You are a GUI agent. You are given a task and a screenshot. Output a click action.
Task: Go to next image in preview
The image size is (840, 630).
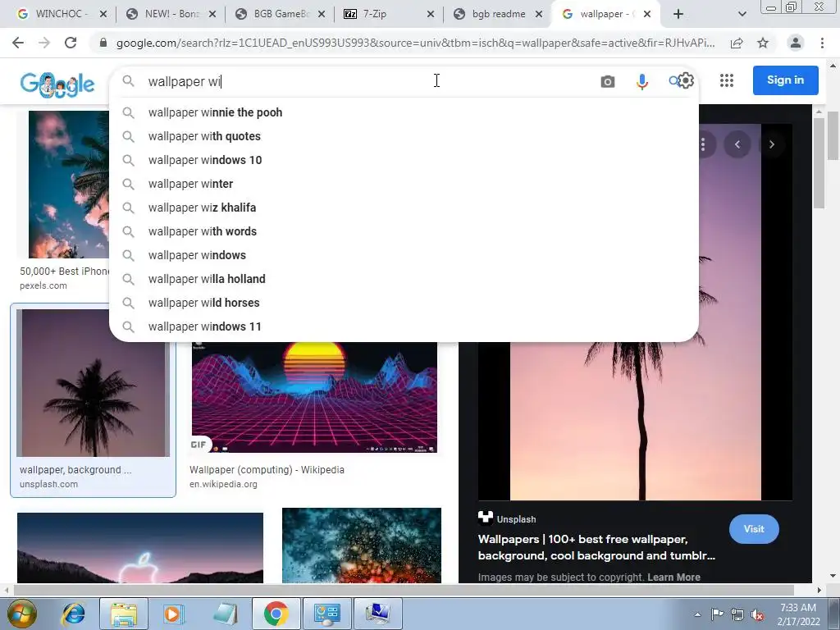(771, 144)
